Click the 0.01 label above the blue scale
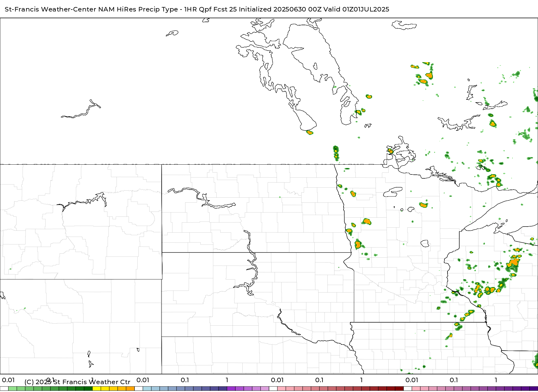 tap(143, 380)
